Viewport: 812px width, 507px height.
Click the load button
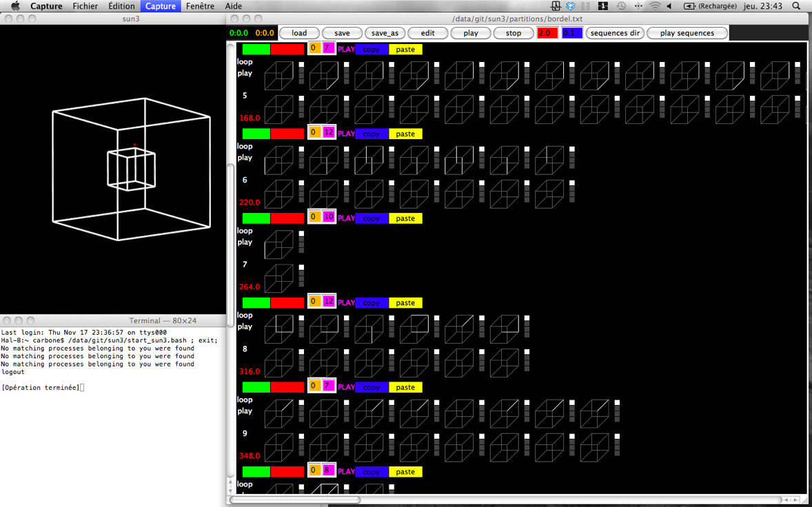coord(299,33)
